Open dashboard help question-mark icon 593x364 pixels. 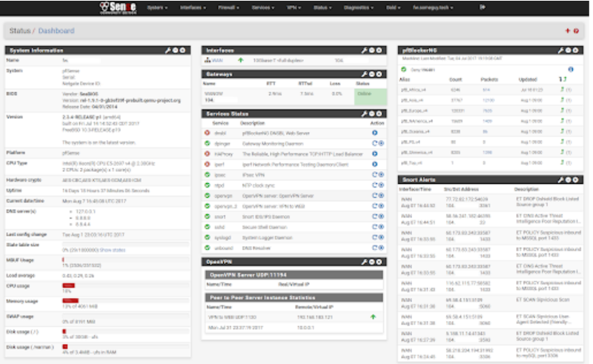point(576,31)
